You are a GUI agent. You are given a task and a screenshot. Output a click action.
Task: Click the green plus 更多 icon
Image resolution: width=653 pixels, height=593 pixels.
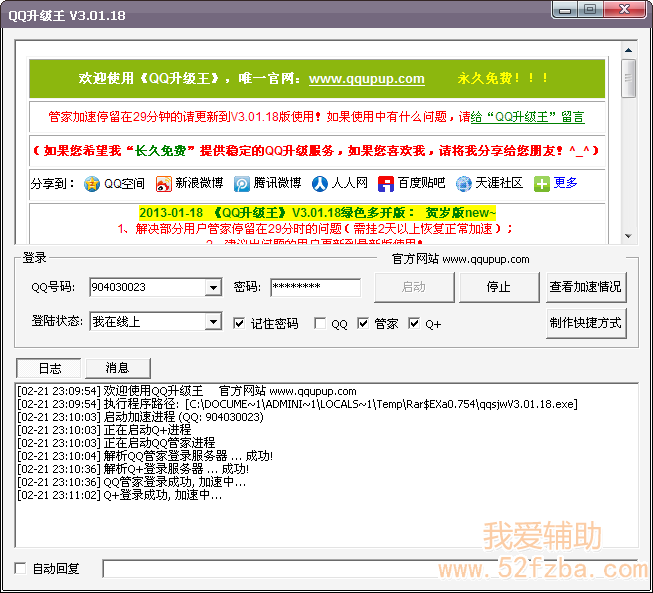pos(541,184)
